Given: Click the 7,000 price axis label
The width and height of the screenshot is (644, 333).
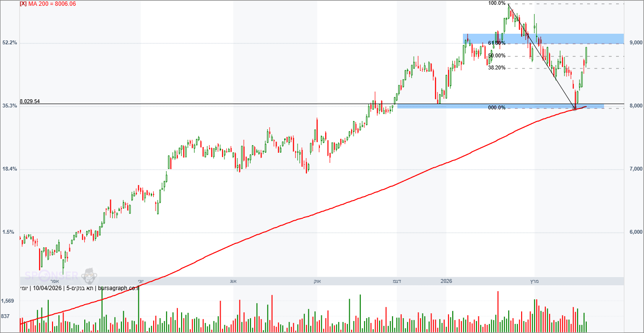Looking at the screenshot, I should (x=635, y=169).
